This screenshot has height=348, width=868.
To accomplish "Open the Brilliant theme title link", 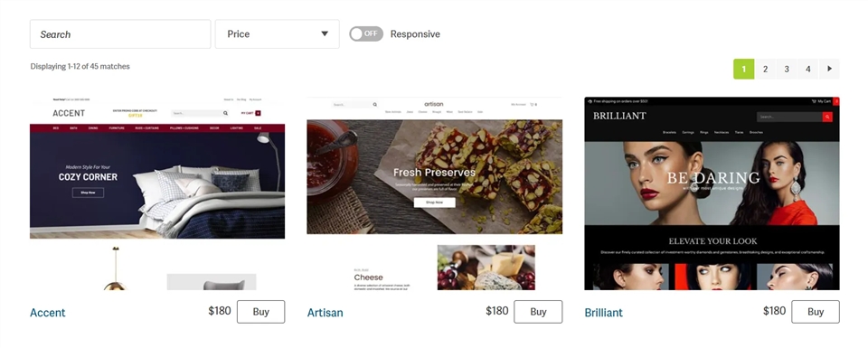I will [x=603, y=313].
